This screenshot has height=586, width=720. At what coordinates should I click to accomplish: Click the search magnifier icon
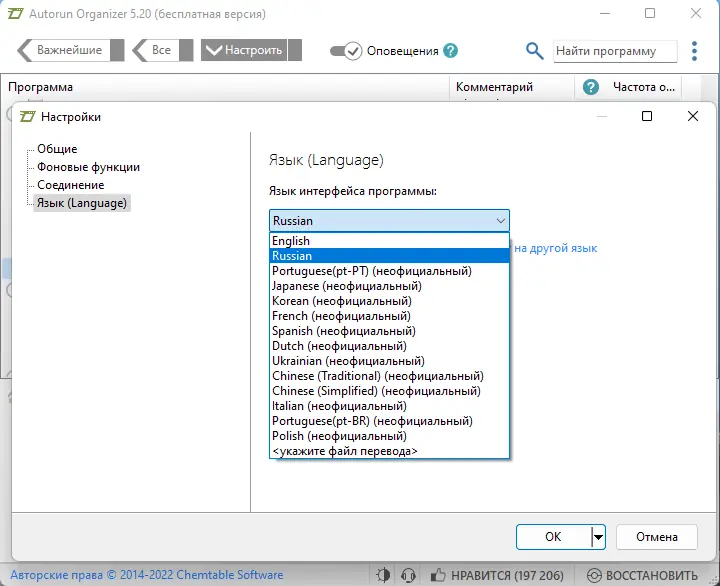534,51
